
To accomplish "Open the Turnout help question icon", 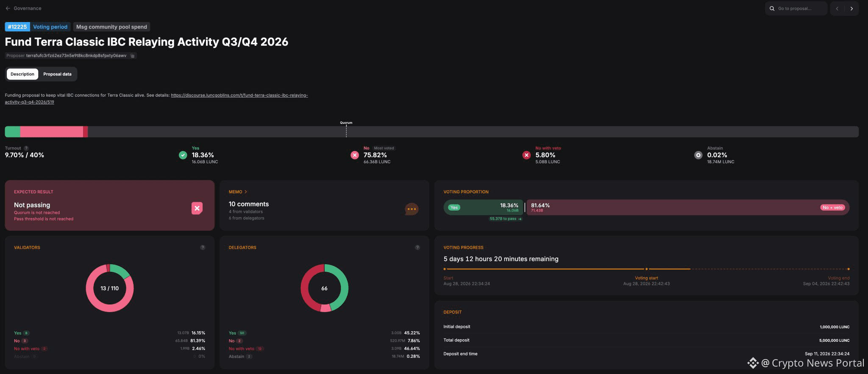I will 26,148.
